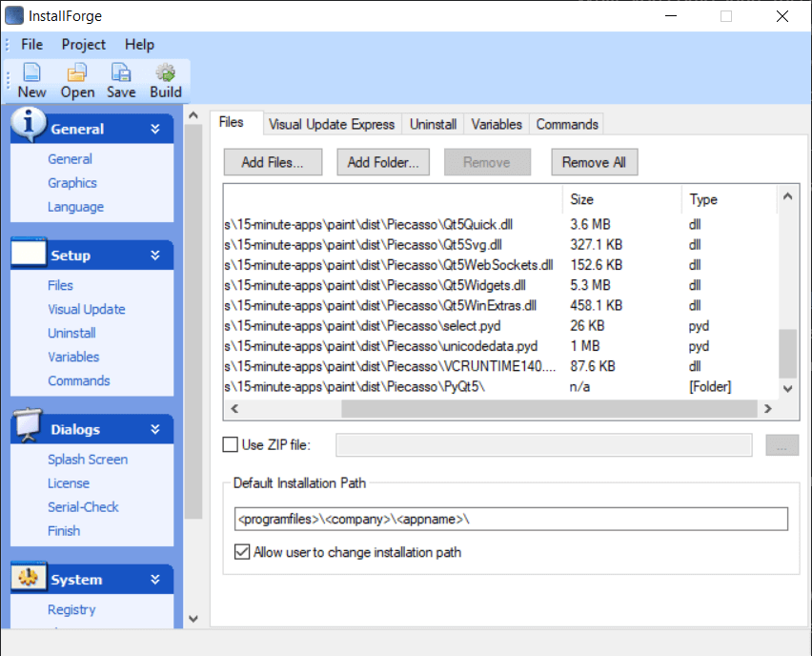Select the PyQt5 folder row

[x=500, y=386]
